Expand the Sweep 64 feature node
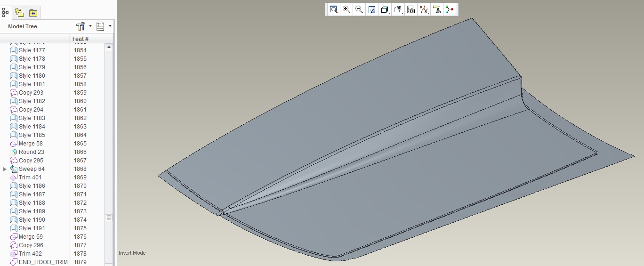Screen dimensions: 644x266 [5, 169]
